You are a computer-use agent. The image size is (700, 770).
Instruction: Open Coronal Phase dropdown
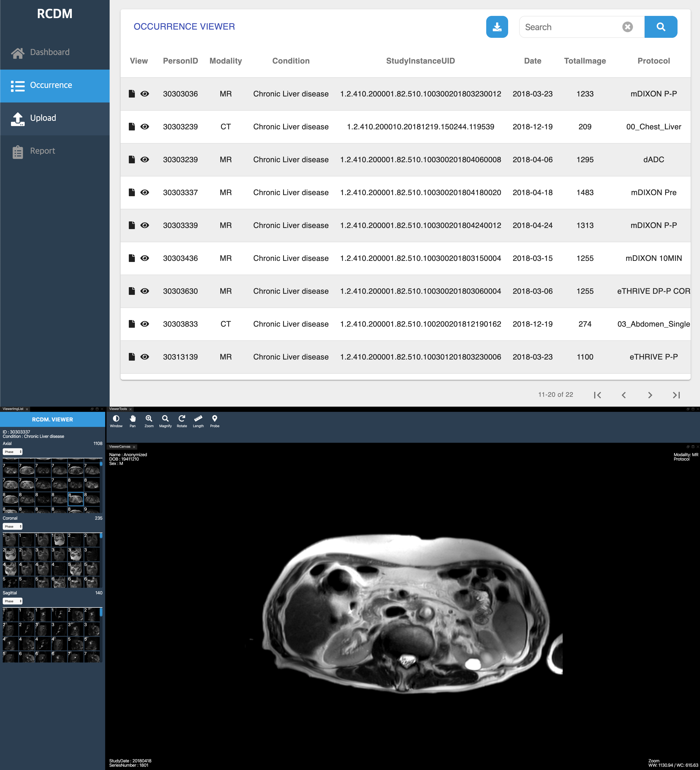pyautogui.click(x=13, y=526)
